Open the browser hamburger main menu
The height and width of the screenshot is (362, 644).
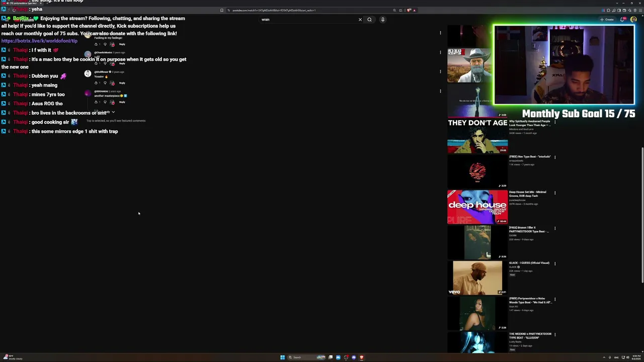coord(640,10)
